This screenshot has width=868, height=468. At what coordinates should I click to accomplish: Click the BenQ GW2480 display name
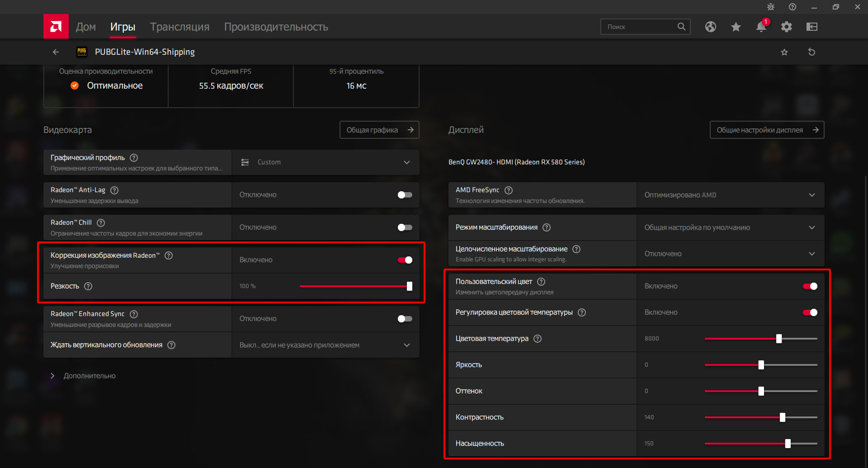click(516, 162)
